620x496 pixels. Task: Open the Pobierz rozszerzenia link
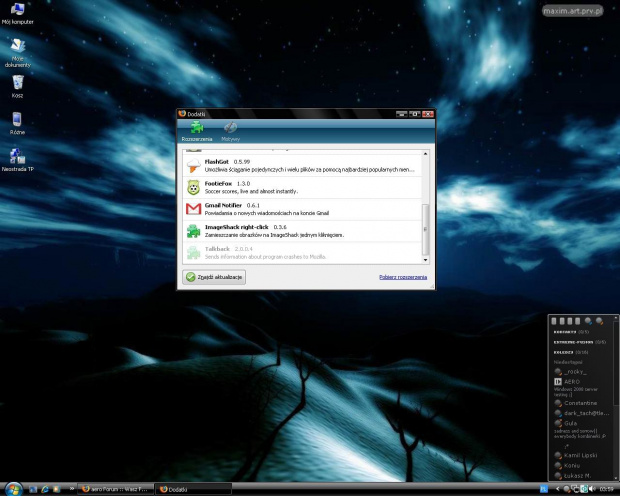403,277
